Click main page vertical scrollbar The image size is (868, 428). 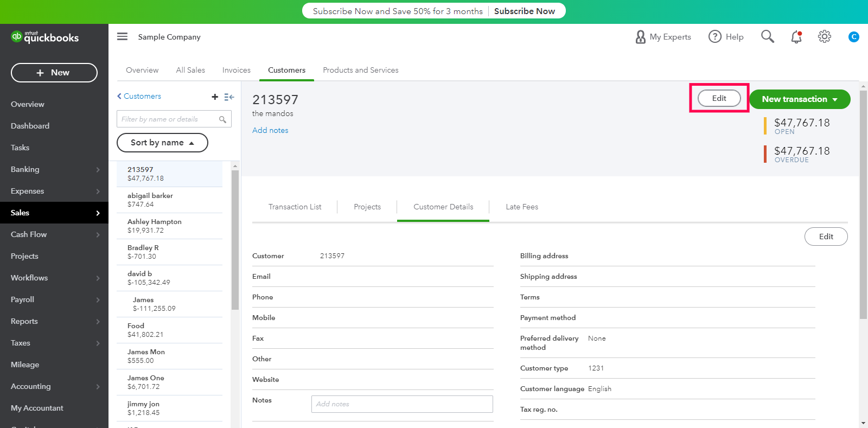(864, 205)
